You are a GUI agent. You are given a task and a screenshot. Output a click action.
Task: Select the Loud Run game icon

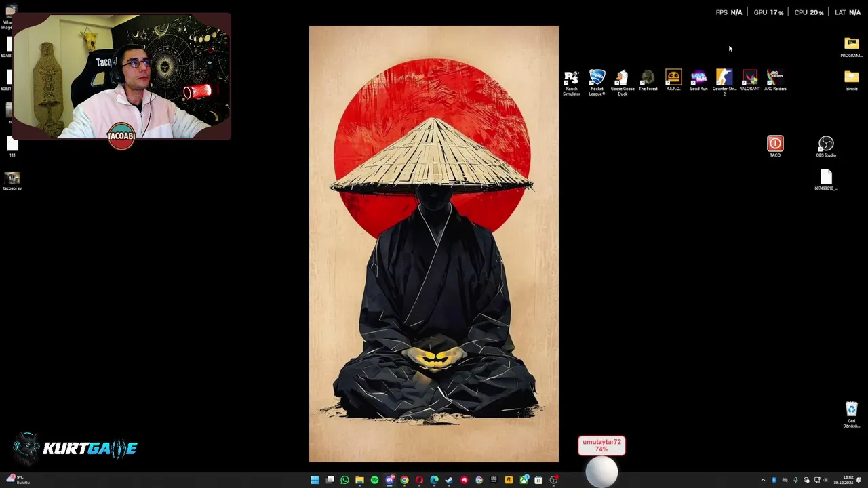click(698, 80)
